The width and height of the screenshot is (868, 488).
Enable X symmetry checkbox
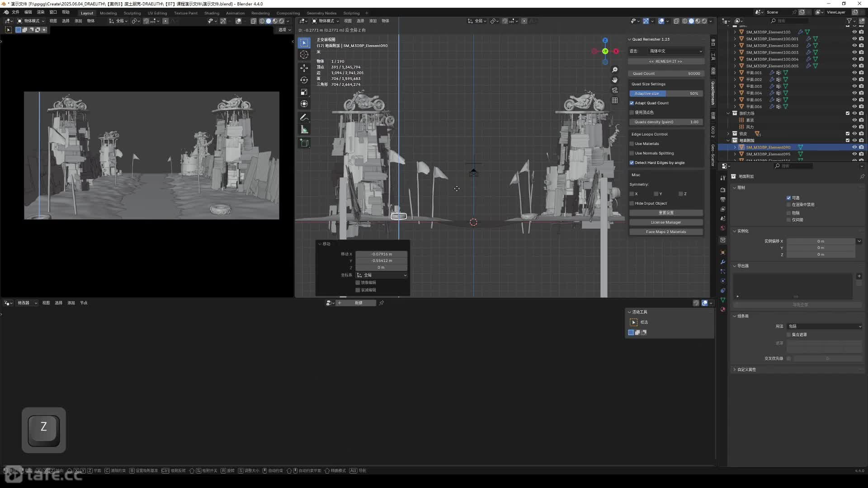click(x=632, y=194)
